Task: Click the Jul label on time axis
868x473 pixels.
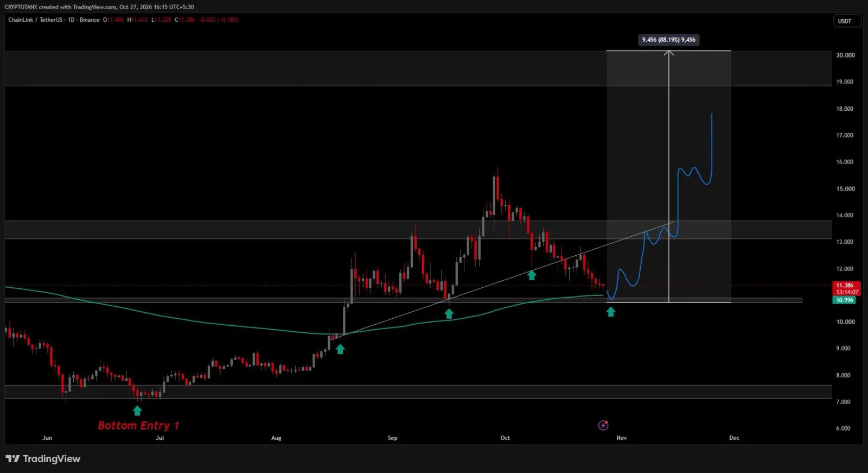Action: pyautogui.click(x=159, y=438)
